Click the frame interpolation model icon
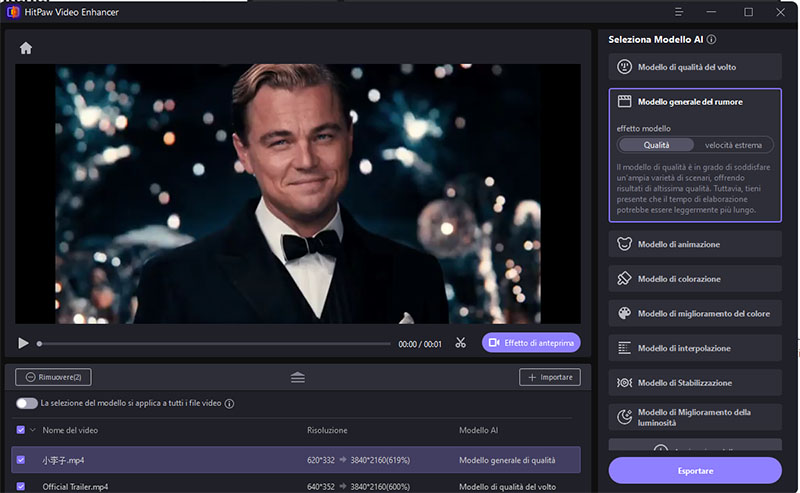 [x=624, y=348]
